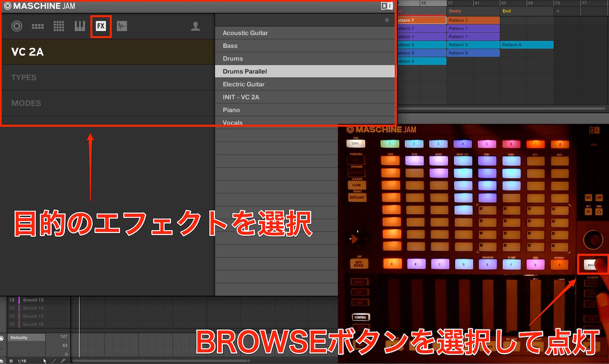Screen dimensions: 609x364
Task: Click the arranger horizontal scrollbar
Action: [501, 109]
